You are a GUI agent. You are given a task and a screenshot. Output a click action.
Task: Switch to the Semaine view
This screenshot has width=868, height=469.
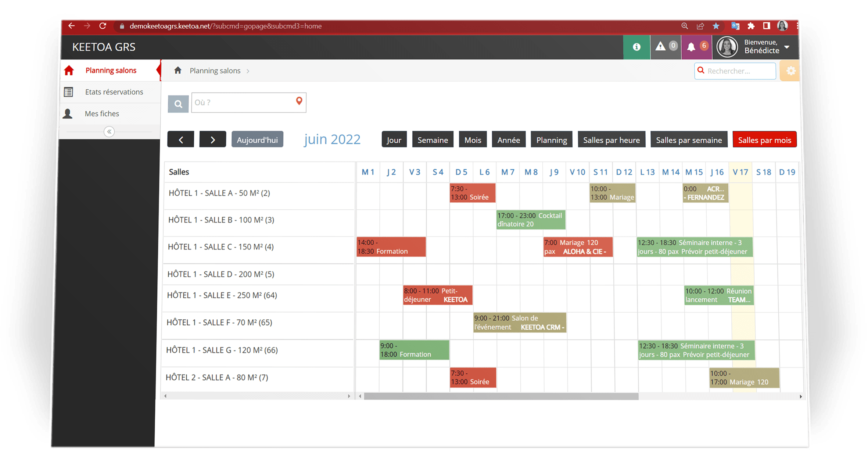pyautogui.click(x=433, y=140)
